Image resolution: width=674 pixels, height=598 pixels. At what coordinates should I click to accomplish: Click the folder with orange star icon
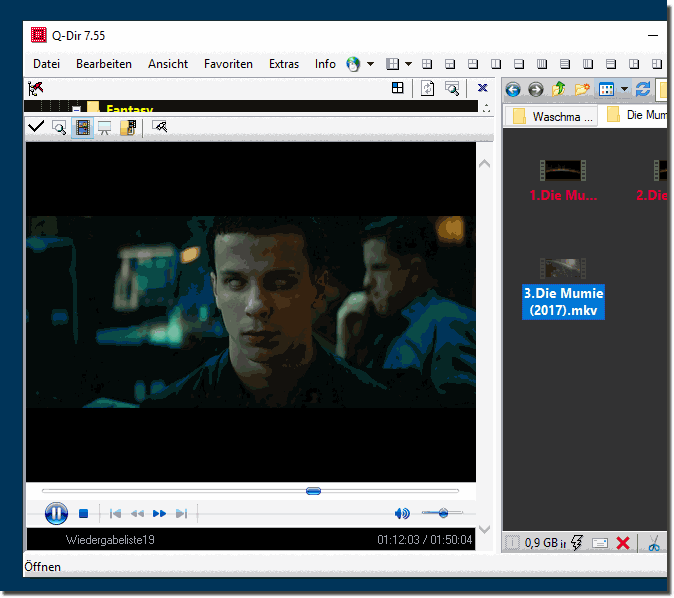pyautogui.click(x=582, y=89)
